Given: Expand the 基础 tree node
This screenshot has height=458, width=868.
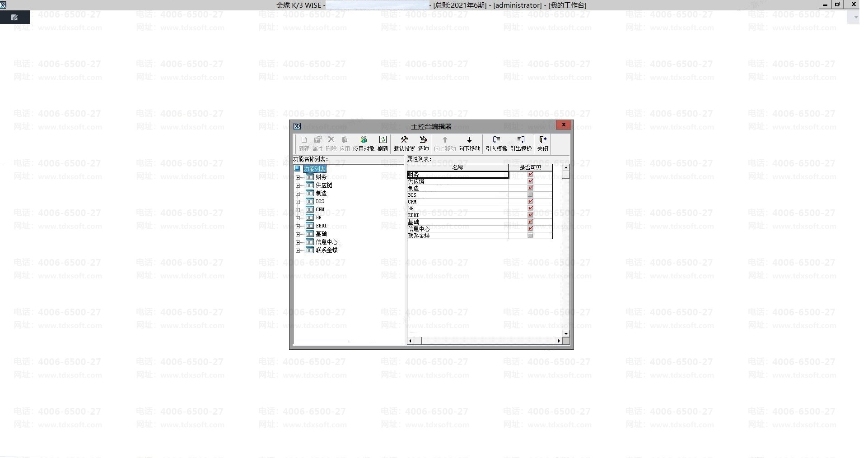Looking at the screenshot, I should (298, 234).
